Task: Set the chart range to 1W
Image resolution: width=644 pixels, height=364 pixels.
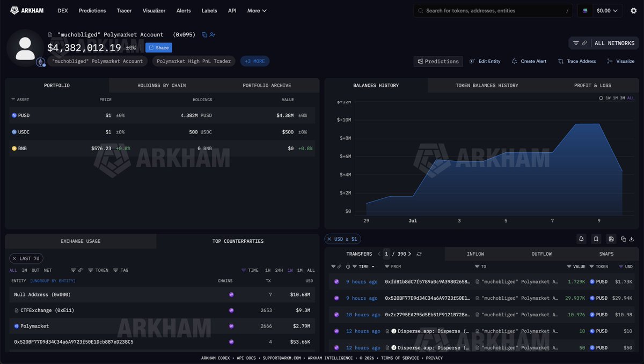Action: [608, 98]
